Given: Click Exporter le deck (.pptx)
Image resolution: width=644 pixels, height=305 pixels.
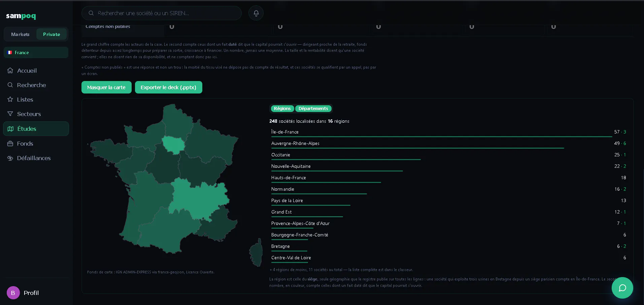Looking at the screenshot, I should point(168,87).
